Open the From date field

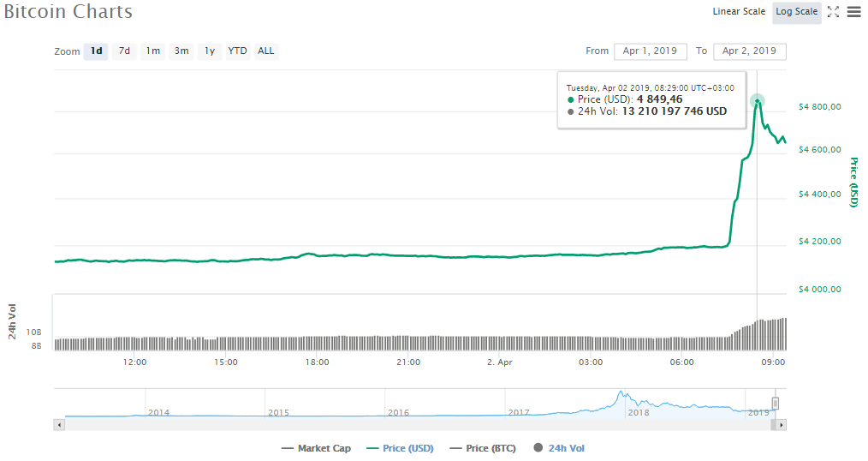pos(650,51)
